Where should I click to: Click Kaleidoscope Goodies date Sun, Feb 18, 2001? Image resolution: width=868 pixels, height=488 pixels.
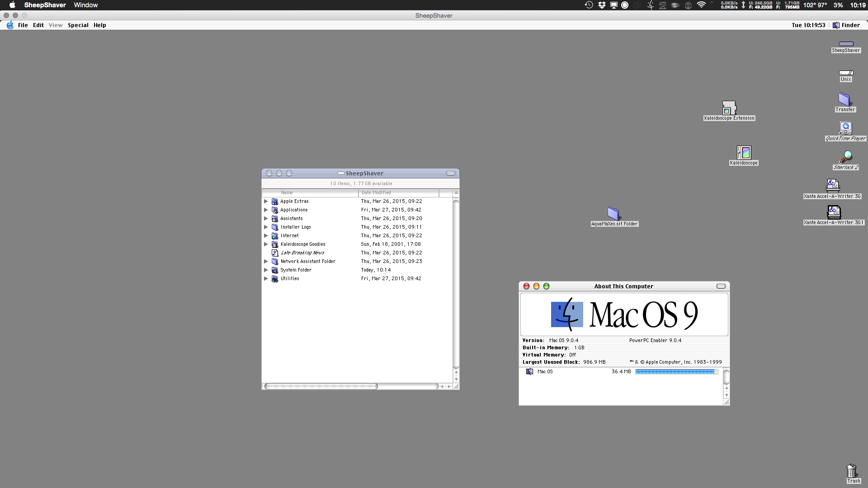[391, 244]
